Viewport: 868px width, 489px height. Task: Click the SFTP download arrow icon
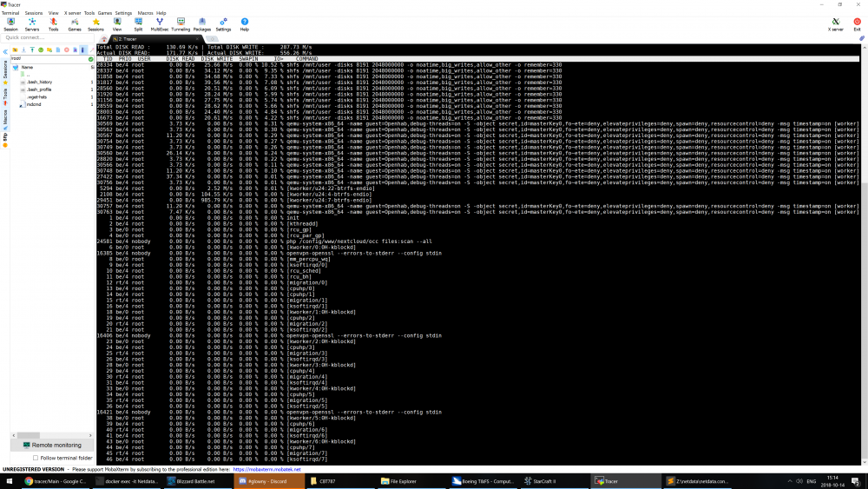click(23, 50)
